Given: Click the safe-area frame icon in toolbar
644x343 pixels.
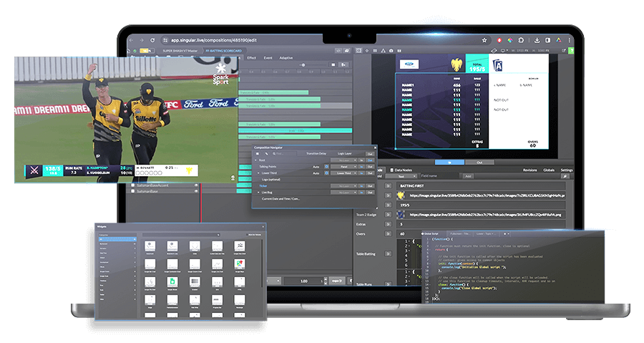Looking at the screenshot, I should click(358, 51).
